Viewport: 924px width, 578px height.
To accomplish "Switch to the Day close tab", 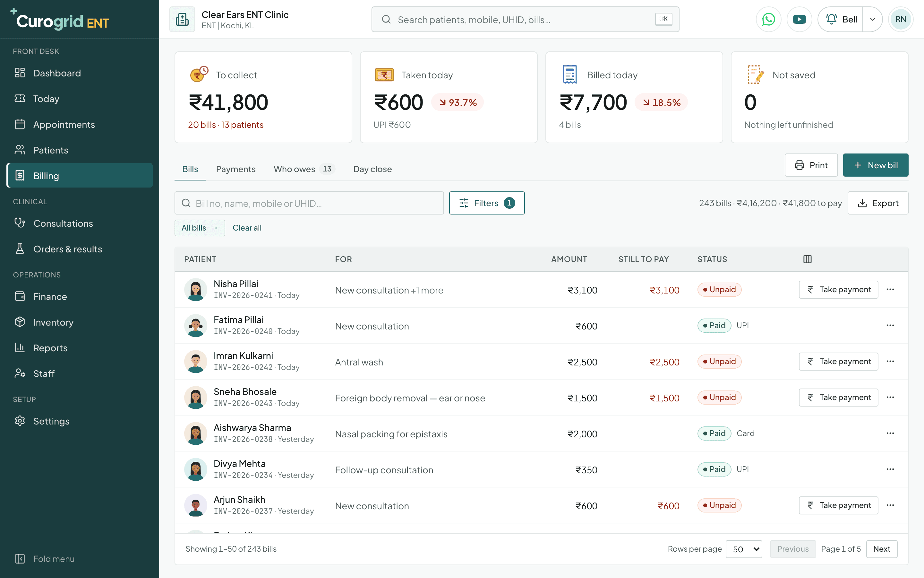I will (x=372, y=169).
